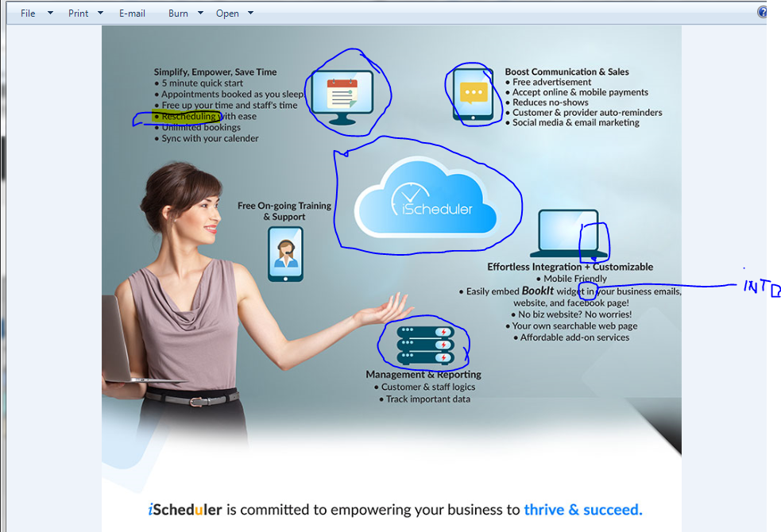Click the monitor with calendar icon

(342, 97)
